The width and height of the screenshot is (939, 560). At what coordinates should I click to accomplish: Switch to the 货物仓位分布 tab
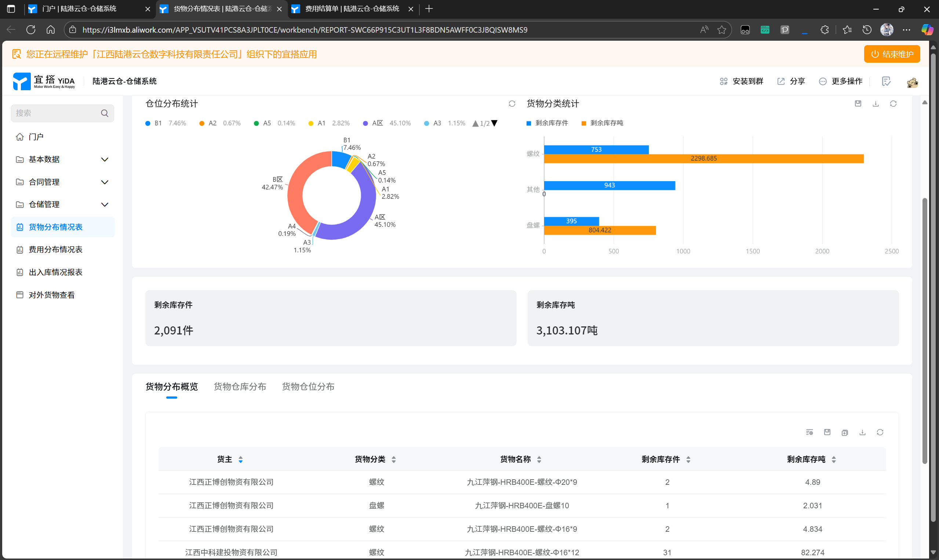tap(308, 387)
